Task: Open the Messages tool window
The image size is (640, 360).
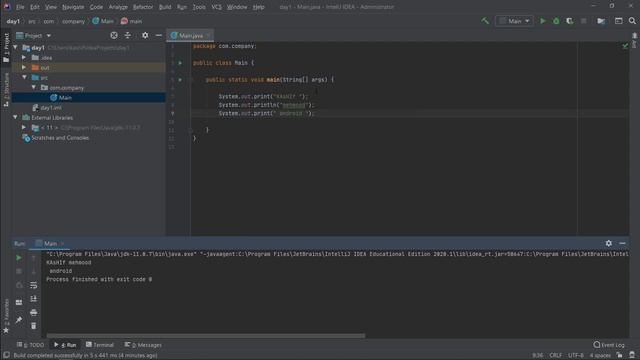Action: pos(143,345)
